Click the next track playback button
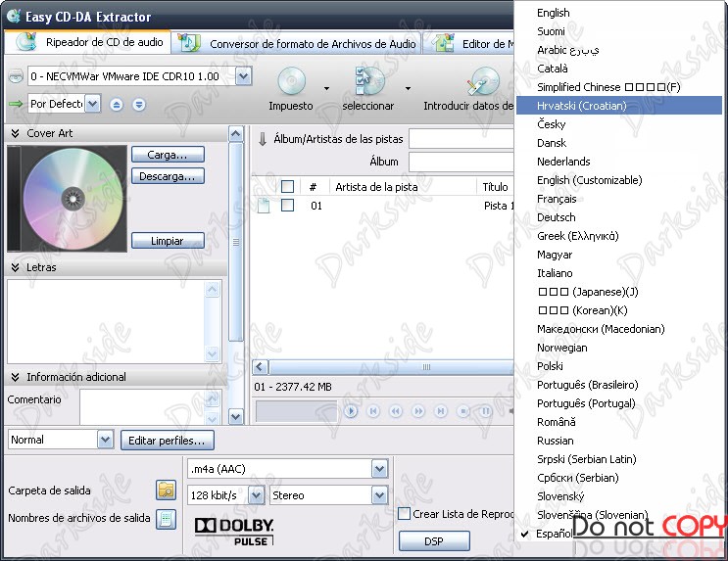The image size is (728, 561). (441, 411)
